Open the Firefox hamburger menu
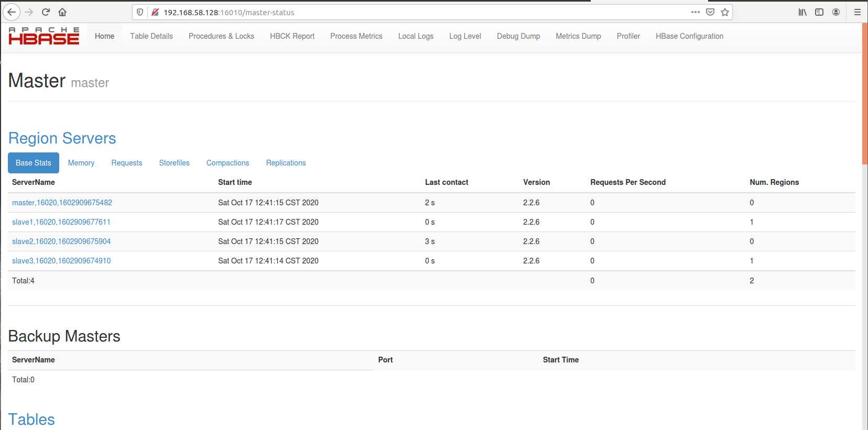Screen dimensions: 868x430 pos(858,12)
